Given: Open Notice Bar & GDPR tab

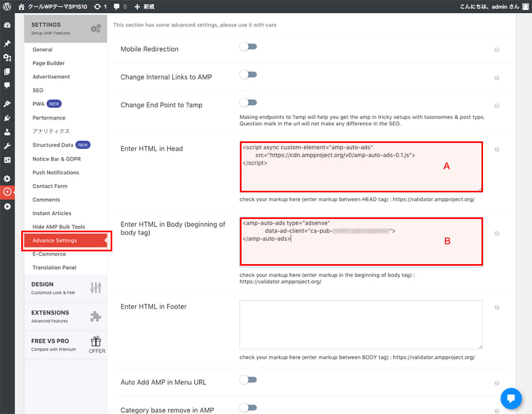Looking at the screenshot, I should tap(57, 159).
